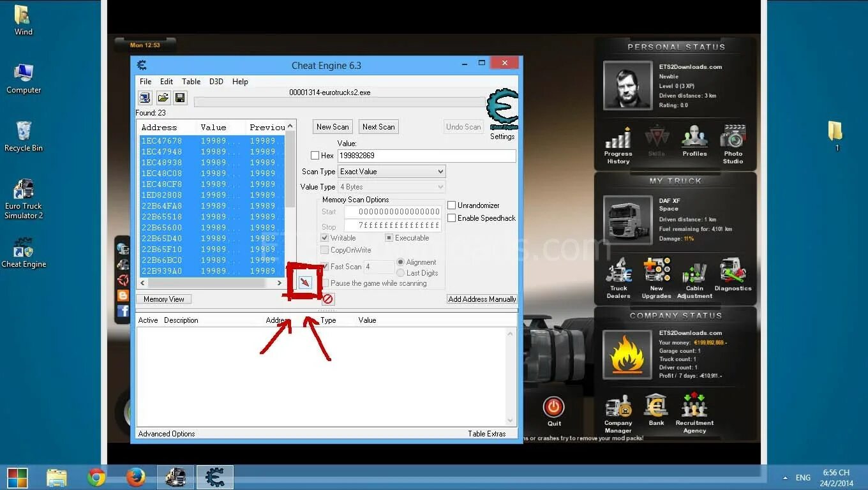
Task: Click the Value input field
Action: click(426, 155)
